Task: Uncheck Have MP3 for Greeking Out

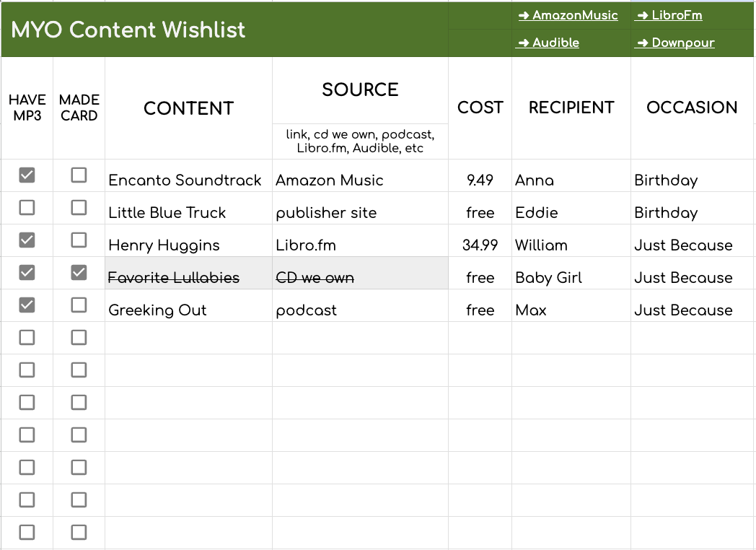Action: (x=27, y=305)
